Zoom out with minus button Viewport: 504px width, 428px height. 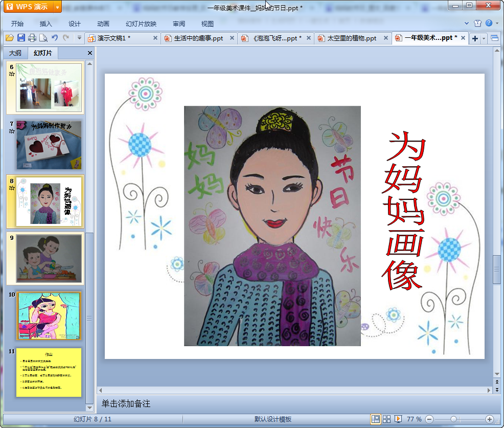[x=429, y=419]
